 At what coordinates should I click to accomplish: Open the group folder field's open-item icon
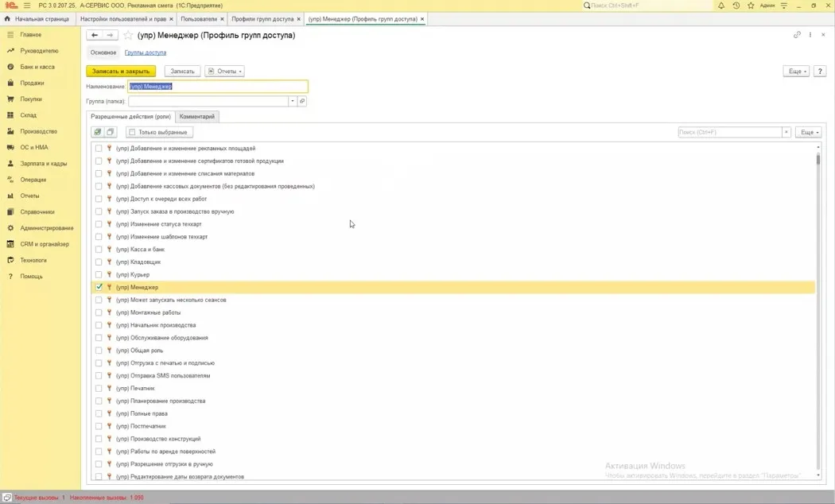tap(302, 101)
